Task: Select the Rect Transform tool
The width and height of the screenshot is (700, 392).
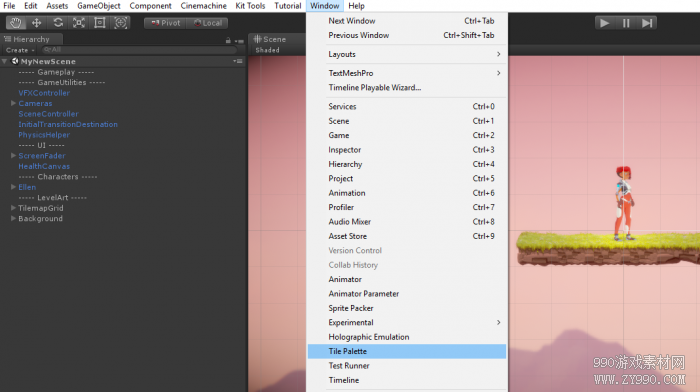Action: click(100, 23)
